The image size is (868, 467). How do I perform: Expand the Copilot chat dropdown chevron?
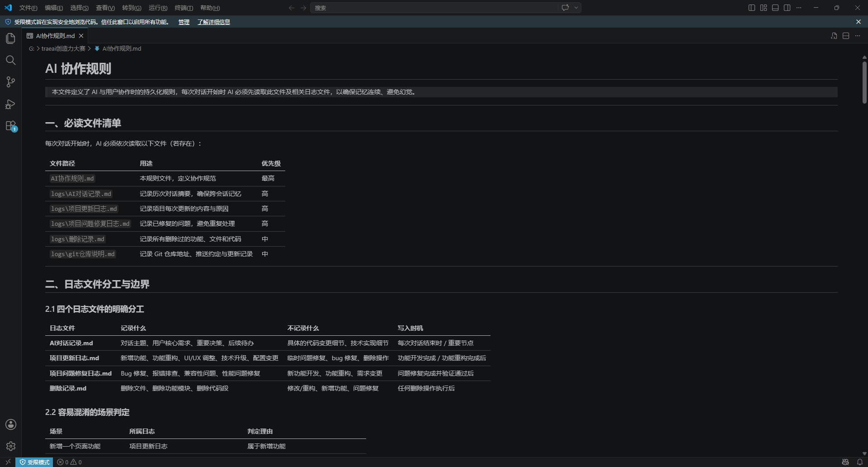pyautogui.click(x=576, y=8)
